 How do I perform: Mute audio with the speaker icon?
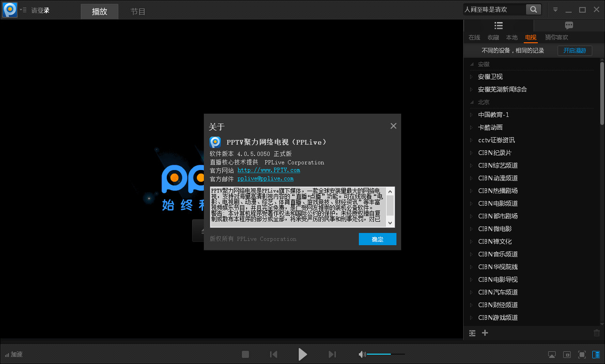click(x=362, y=354)
